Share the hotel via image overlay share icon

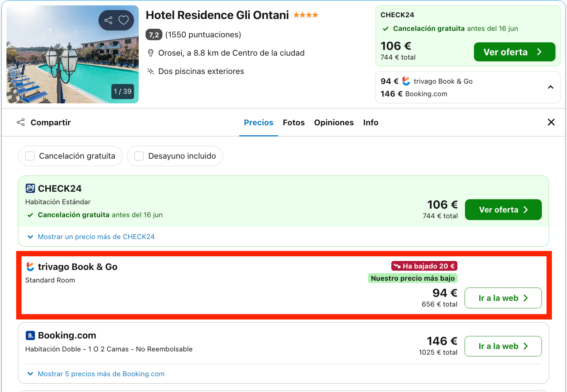(108, 20)
